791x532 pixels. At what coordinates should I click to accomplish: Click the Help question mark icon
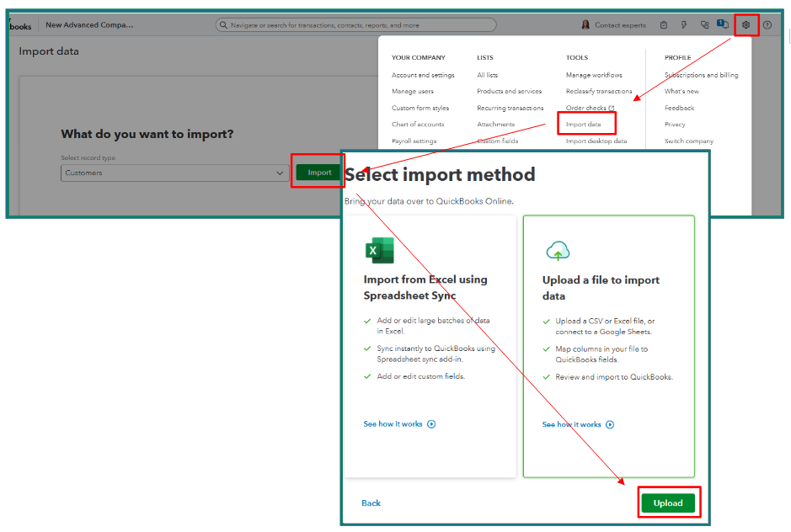point(767,25)
